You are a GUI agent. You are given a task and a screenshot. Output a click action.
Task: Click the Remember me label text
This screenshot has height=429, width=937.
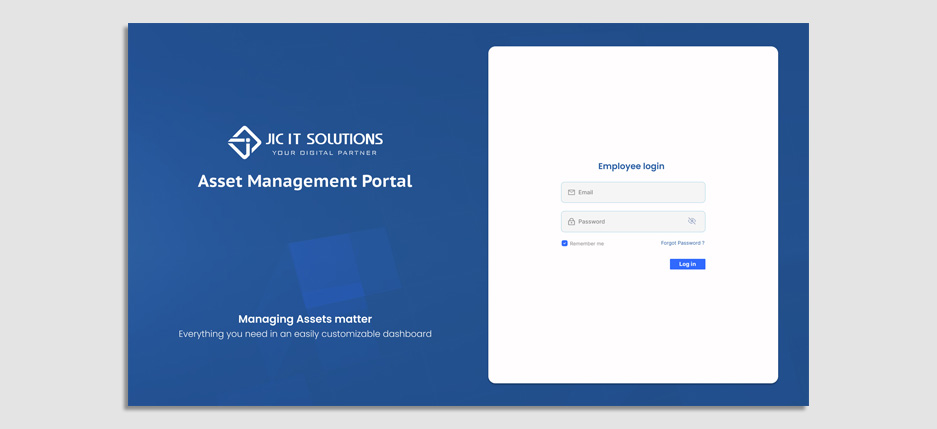(x=587, y=244)
